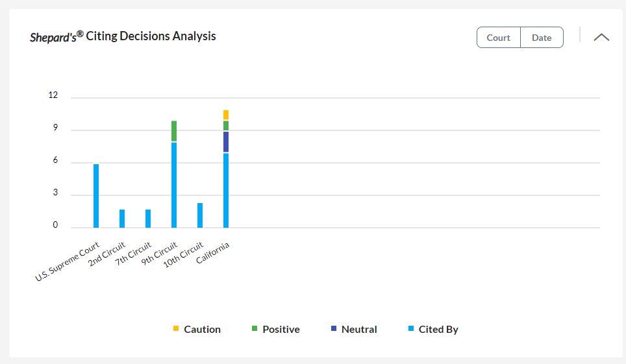Collapse the Citing Decisions Analysis panel
Image resolution: width=626 pixels, height=364 pixels.
[x=601, y=37]
